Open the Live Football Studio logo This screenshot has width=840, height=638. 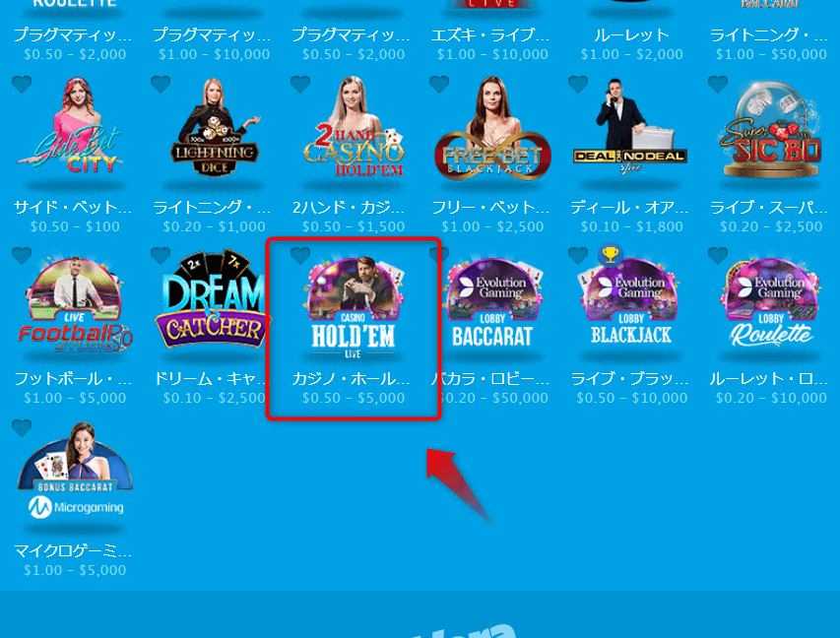point(75,304)
